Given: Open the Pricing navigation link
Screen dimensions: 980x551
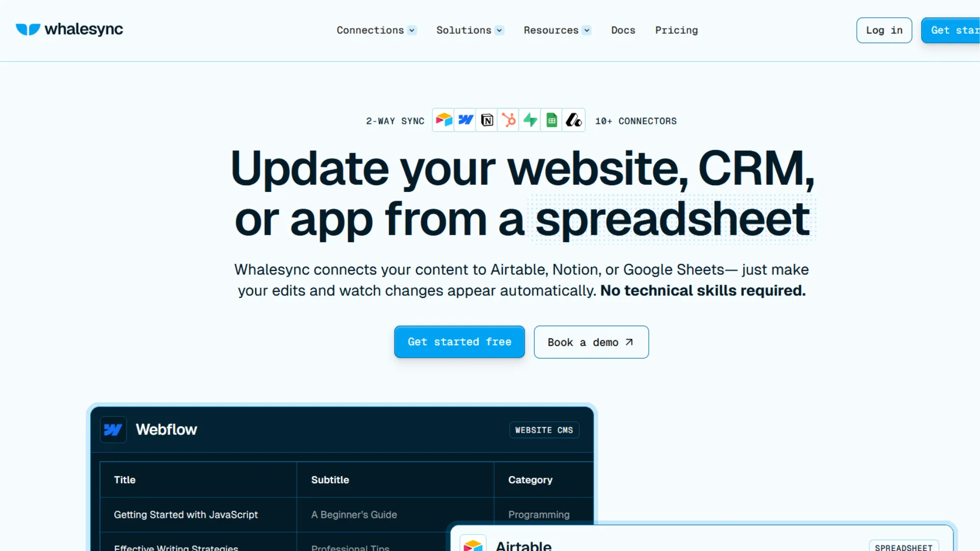Looking at the screenshot, I should point(676,30).
